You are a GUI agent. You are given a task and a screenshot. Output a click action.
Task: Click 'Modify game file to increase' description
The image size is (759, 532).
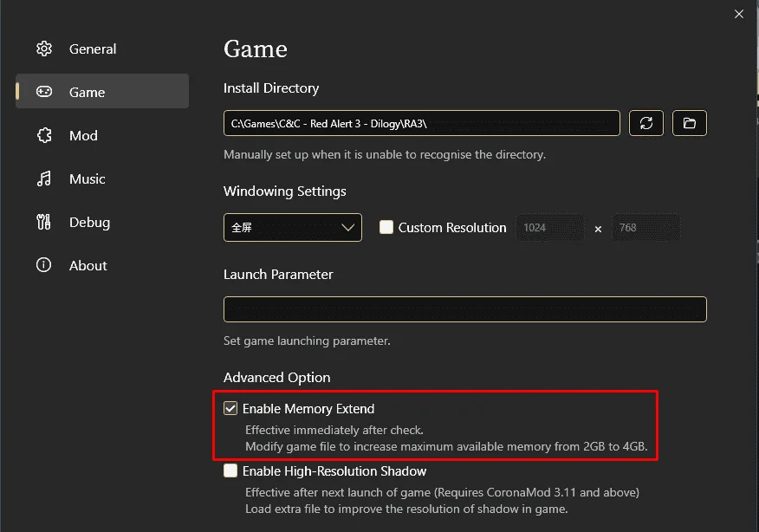(446, 446)
